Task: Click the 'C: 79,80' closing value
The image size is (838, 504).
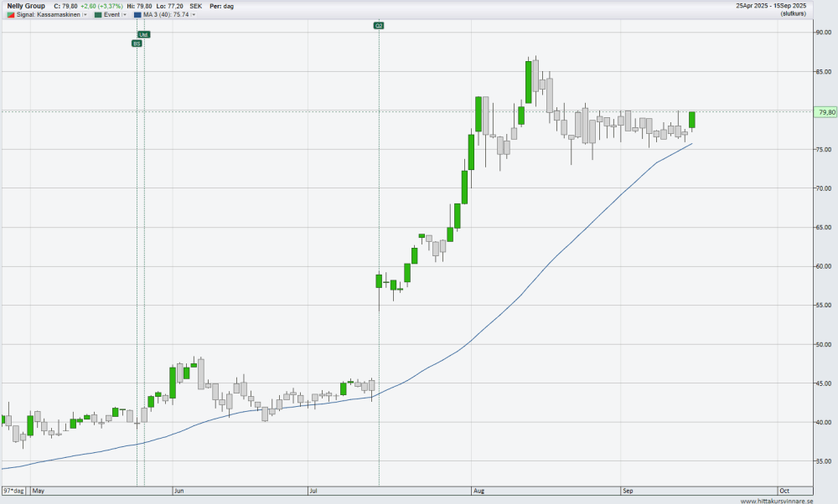Action: (65, 7)
